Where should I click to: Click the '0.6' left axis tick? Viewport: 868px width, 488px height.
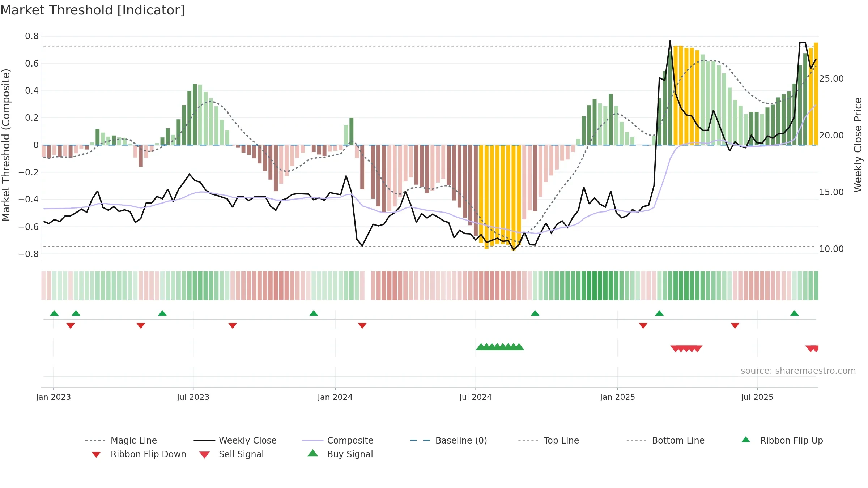(x=32, y=64)
